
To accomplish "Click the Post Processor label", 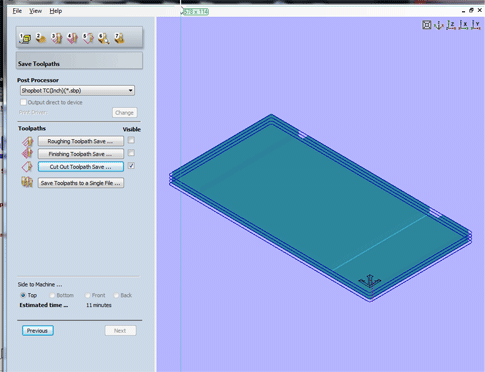I will (x=38, y=80).
